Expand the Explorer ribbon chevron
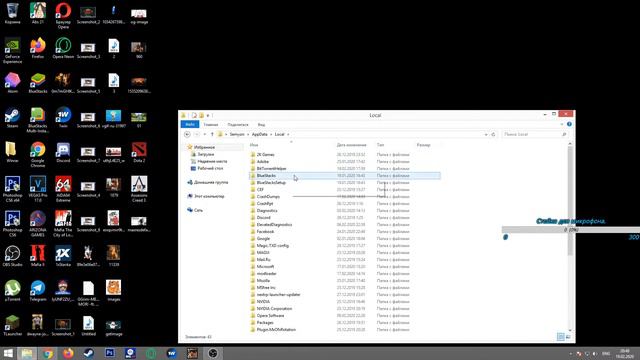Viewport: 640px width, 360px height. pos(562,124)
